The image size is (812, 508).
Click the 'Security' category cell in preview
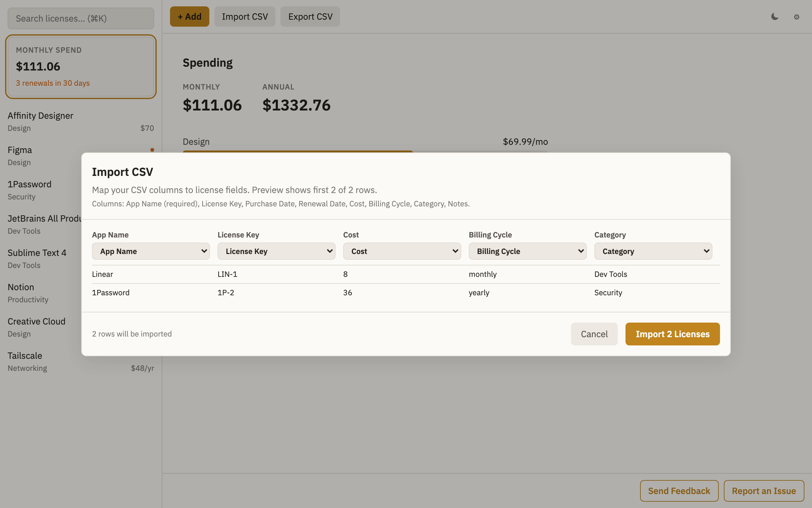[608, 293]
